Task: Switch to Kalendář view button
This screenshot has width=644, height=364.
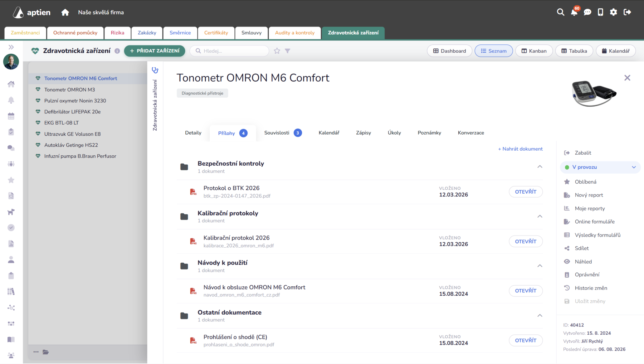Action: (x=615, y=51)
